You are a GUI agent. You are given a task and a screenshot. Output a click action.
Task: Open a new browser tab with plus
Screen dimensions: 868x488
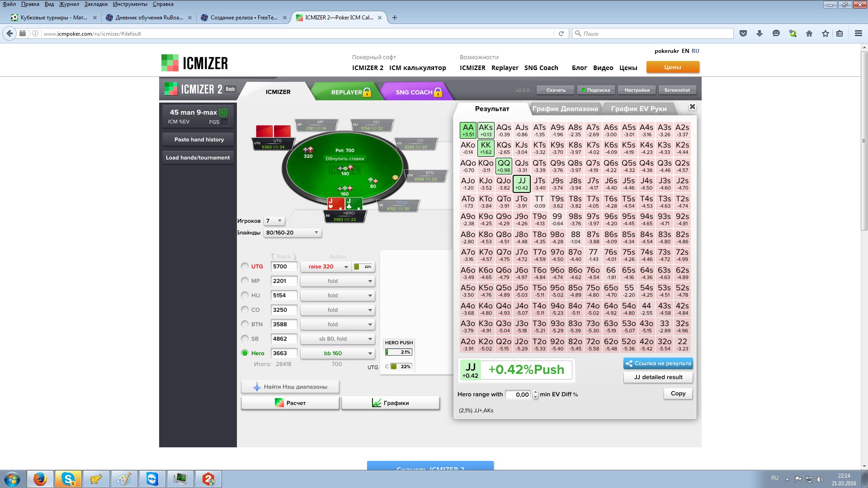coord(395,18)
